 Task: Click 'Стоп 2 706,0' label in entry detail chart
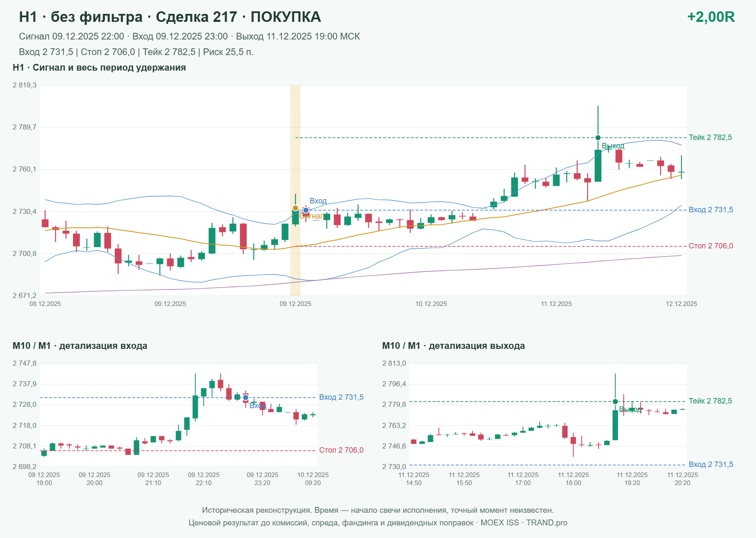tap(341, 450)
